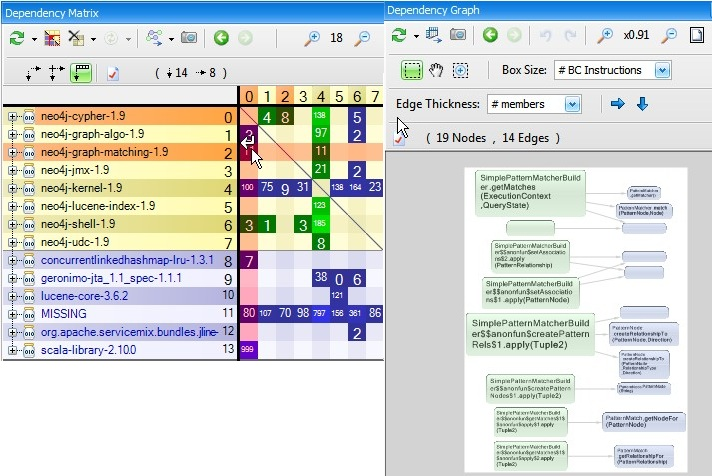Click the purple 999 matrix cell
712x476 pixels.
tap(248, 350)
